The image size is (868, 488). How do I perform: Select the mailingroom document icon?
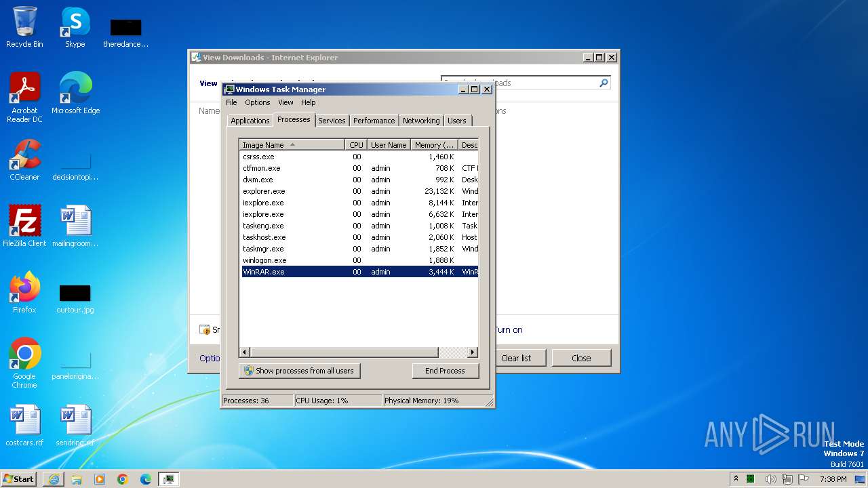(75, 226)
